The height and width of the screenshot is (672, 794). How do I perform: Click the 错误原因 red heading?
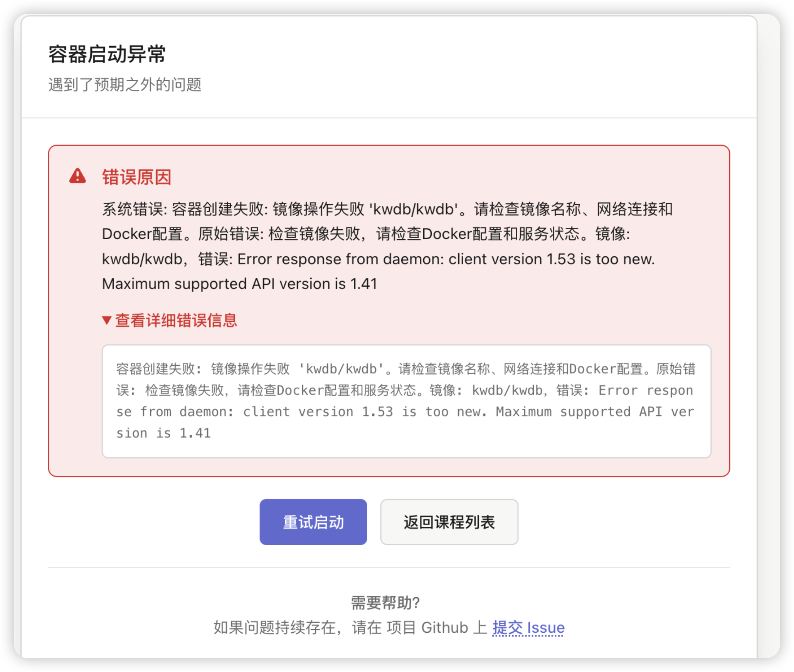coord(136,177)
